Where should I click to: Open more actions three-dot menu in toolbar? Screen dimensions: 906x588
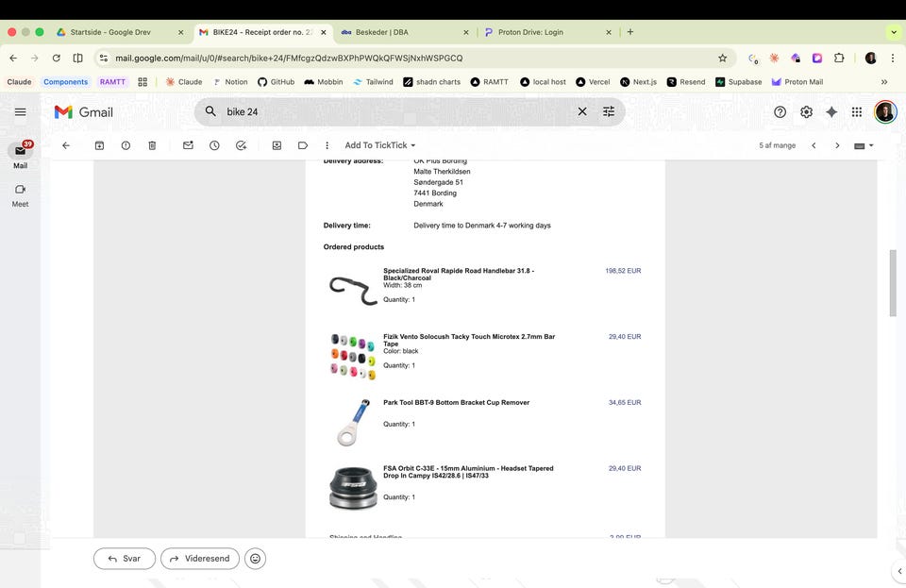[327, 145]
